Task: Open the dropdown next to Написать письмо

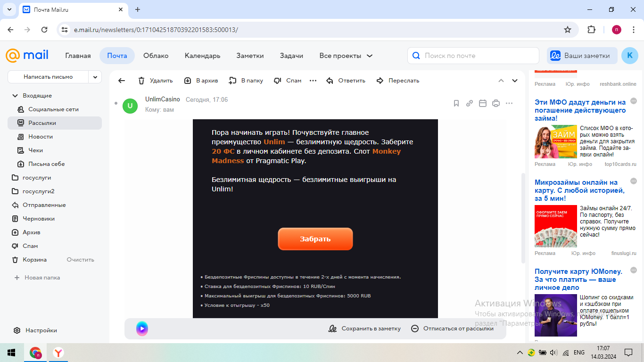Action: [95, 77]
